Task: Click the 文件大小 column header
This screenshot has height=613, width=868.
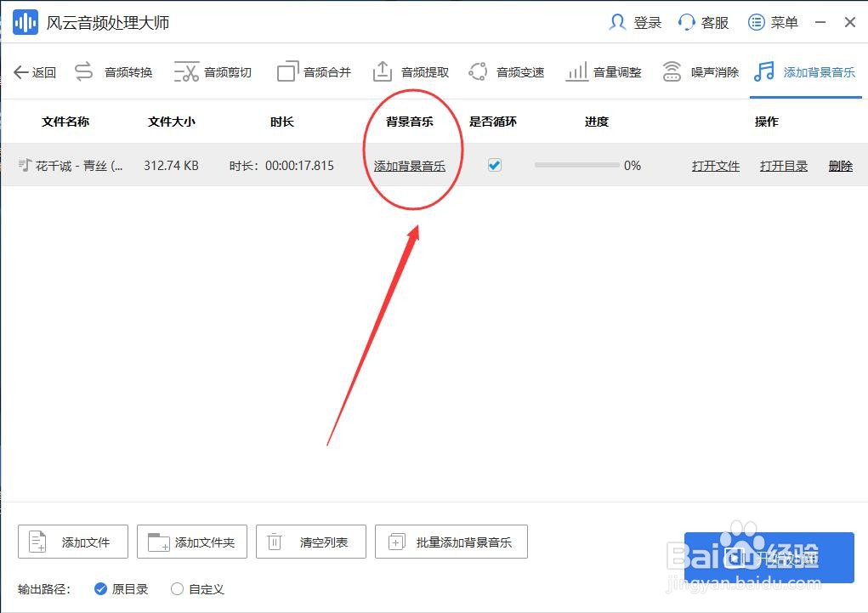Action: [x=172, y=122]
